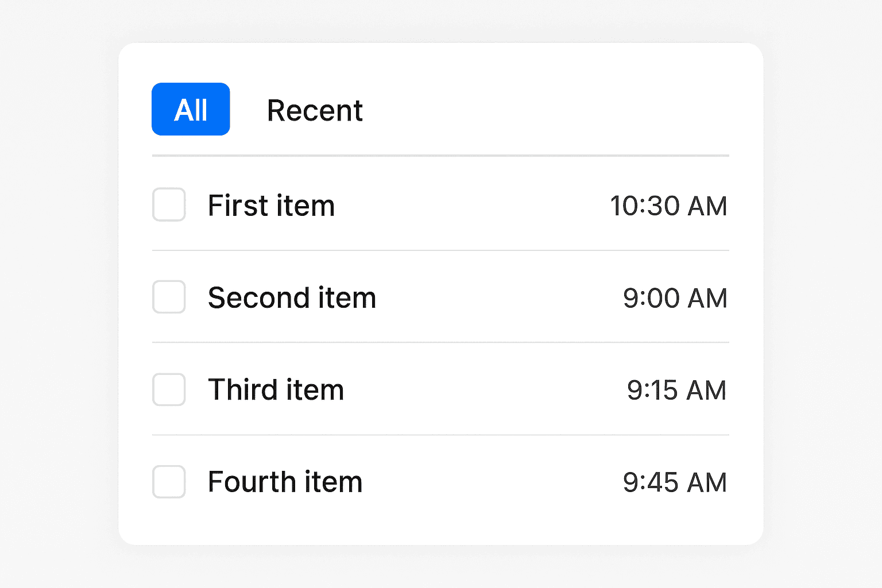This screenshot has height=588, width=882.
Task: Click the 9:15 AM timestamp
Action: tap(676, 390)
